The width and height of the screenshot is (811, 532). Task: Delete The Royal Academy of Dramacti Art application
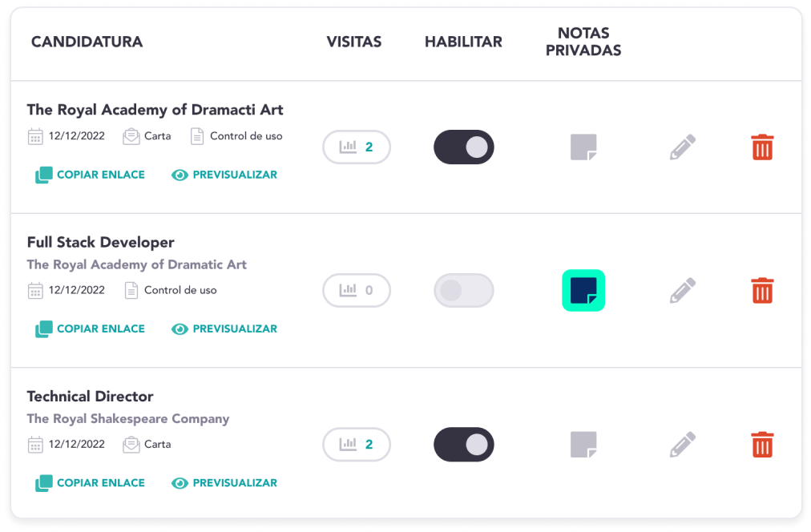[x=762, y=147]
